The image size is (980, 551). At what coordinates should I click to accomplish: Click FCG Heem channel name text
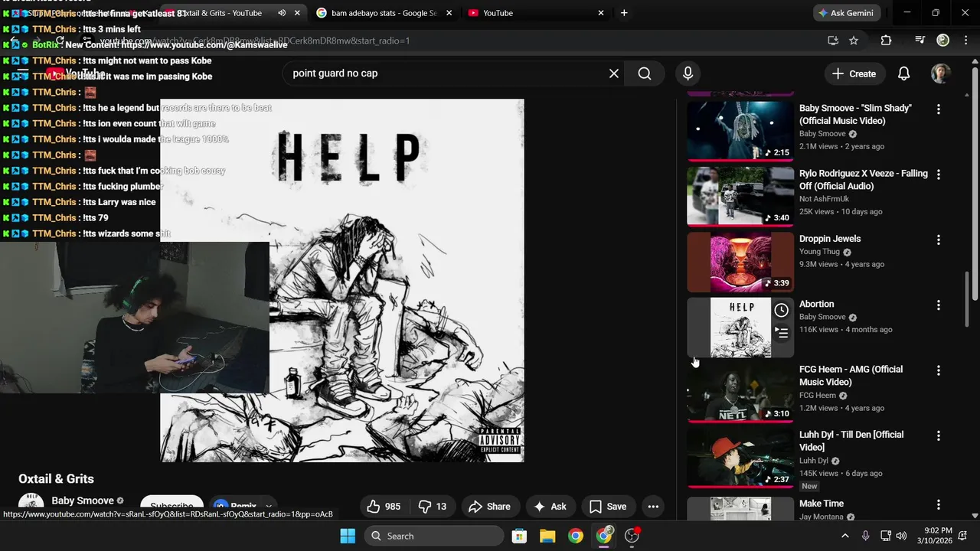click(x=818, y=396)
